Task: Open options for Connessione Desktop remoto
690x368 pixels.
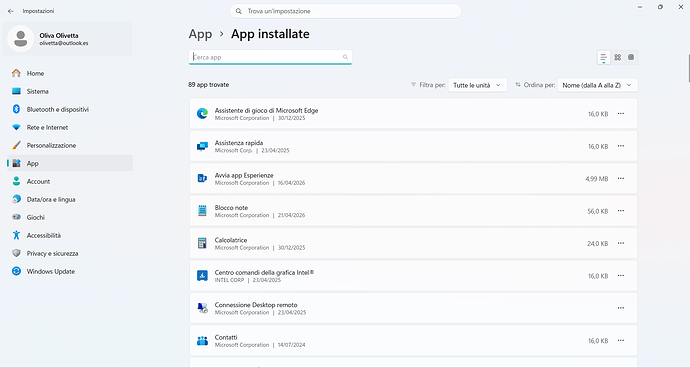Action: click(621, 308)
